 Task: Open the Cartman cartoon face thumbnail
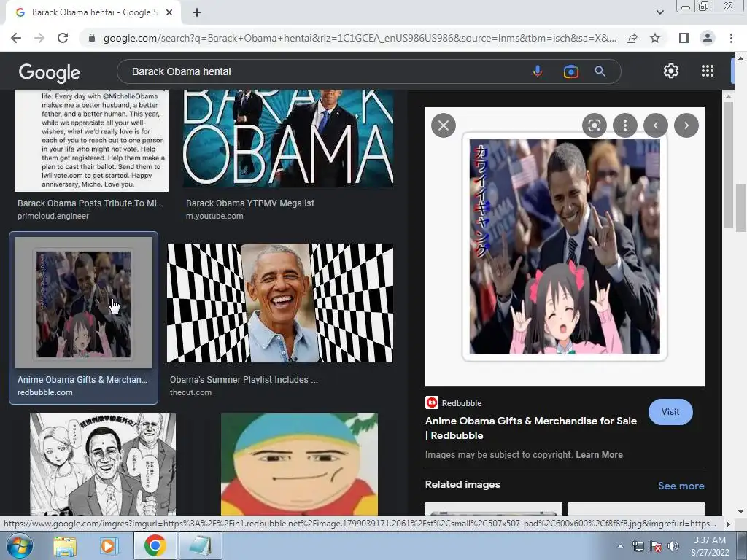(x=299, y=464)
